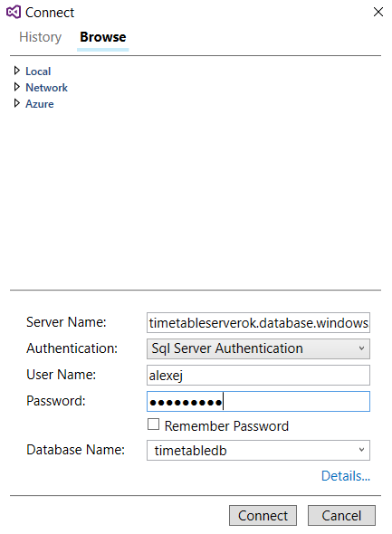Image resolution: width=392 pixels, height=534 pixels.
Task: Expand the Local node triangle
Action: [16, 71]
